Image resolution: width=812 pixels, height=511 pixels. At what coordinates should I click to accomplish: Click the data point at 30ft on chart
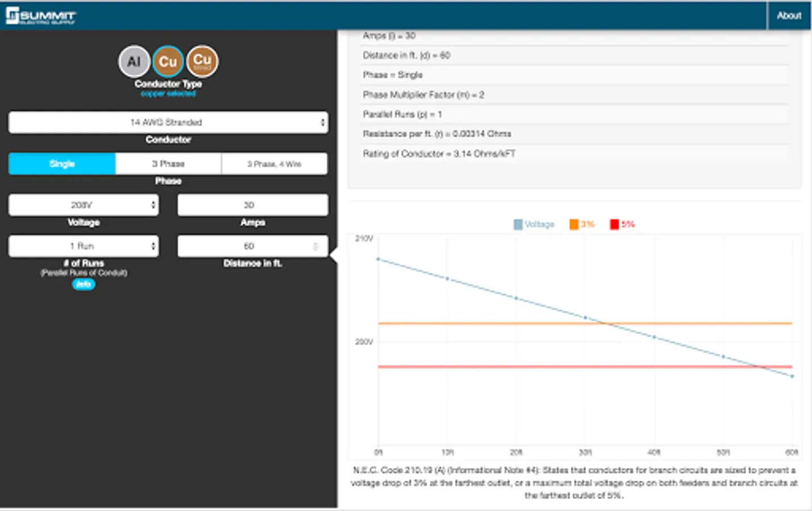(586, 318)
